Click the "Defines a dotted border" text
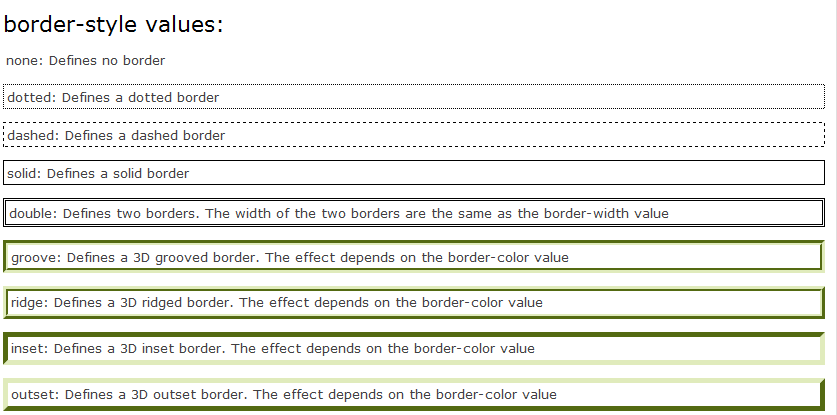Viewport: 837px width, 415px height. tap(140, 98)
